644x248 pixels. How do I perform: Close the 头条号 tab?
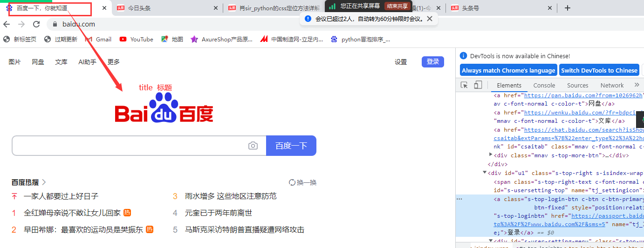[550, 8]
